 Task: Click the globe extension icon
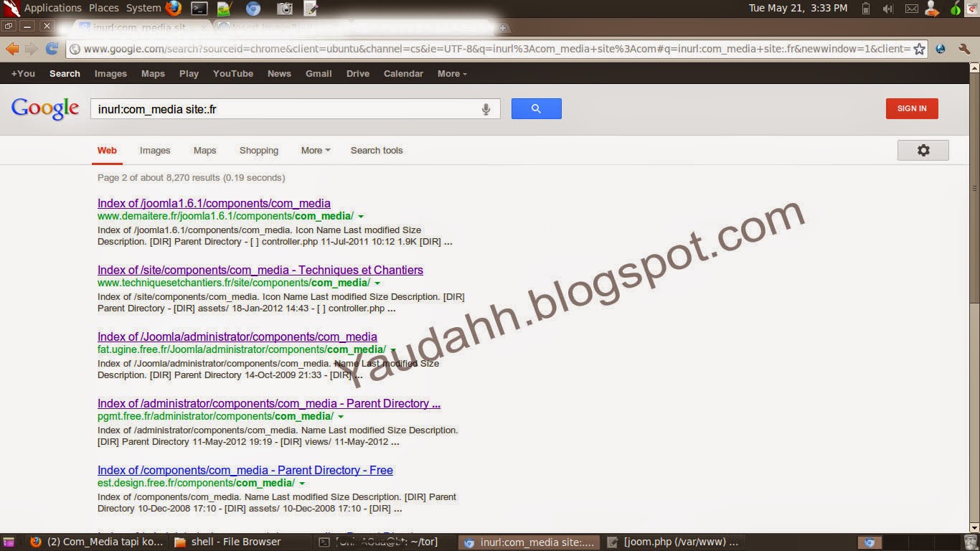pos(941,49)
